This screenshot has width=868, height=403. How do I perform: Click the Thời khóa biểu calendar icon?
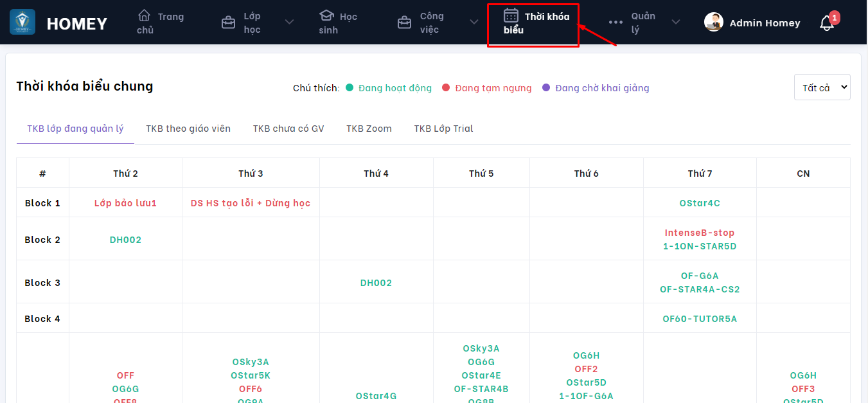coord(511,15)
